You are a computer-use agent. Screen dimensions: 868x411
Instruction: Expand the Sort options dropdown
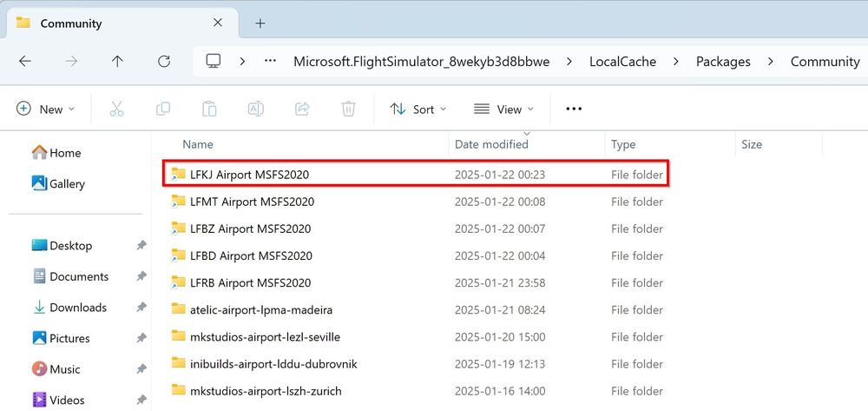(418, 109)
